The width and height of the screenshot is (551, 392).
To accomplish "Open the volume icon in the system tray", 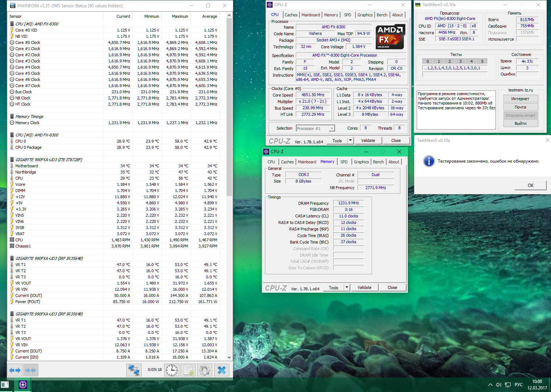I will point(499,385).
